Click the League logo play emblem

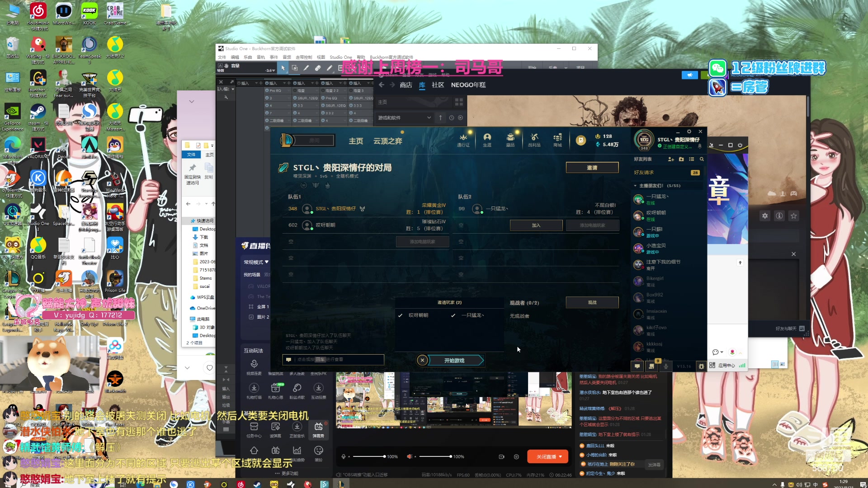click(287, 141)
